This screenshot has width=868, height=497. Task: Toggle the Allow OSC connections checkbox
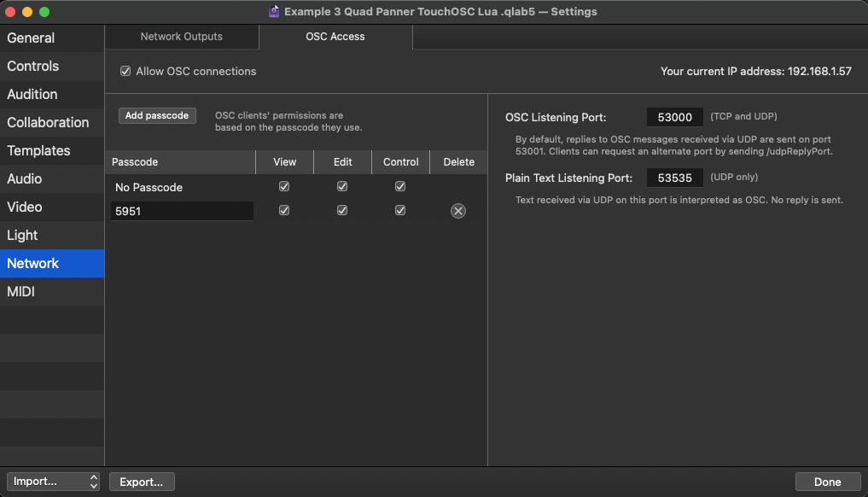126,72
